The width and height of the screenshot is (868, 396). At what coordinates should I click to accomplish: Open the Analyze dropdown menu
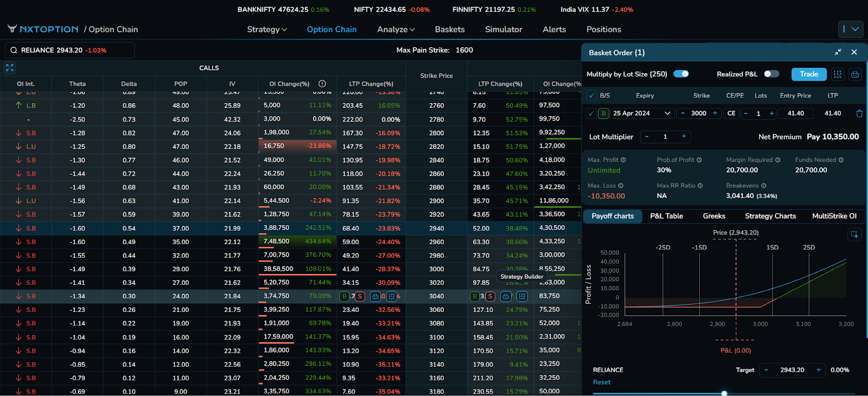(x=396, y=29)
